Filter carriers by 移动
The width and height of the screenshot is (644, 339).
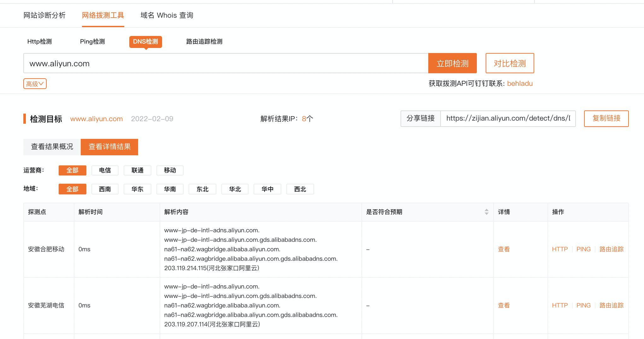pos(170,170)
